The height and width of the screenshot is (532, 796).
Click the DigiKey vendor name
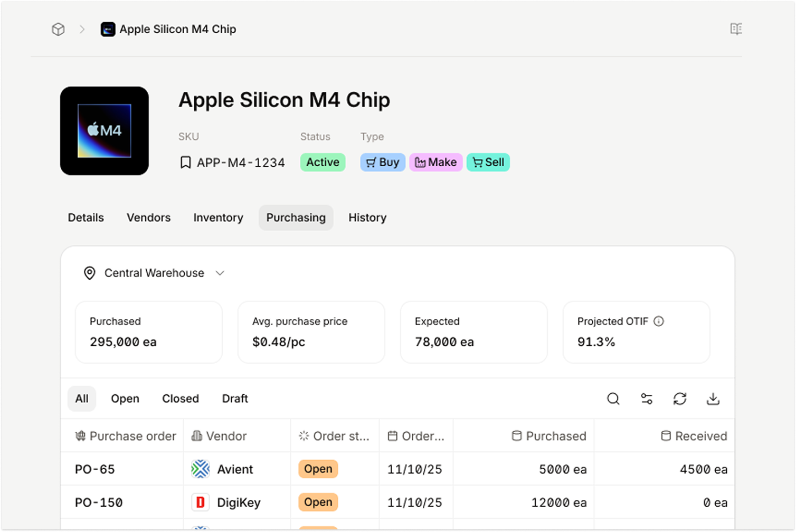[x=239, y=502]
